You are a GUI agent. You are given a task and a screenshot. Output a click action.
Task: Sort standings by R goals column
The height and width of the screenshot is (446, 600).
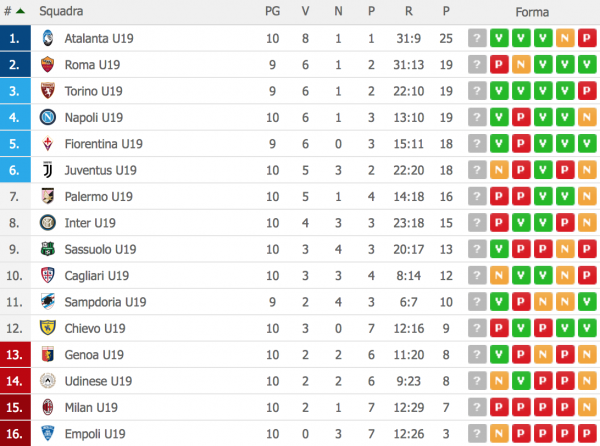pos(411,12)
